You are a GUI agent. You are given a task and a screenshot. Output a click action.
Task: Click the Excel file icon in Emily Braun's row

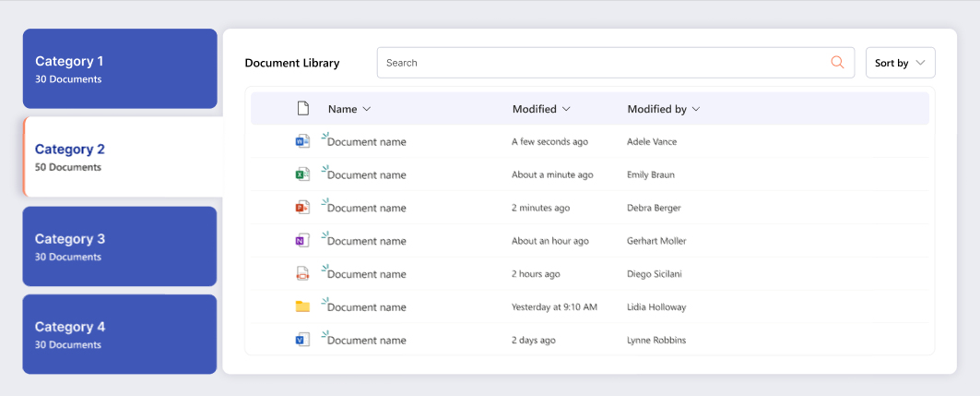point(301,174)
